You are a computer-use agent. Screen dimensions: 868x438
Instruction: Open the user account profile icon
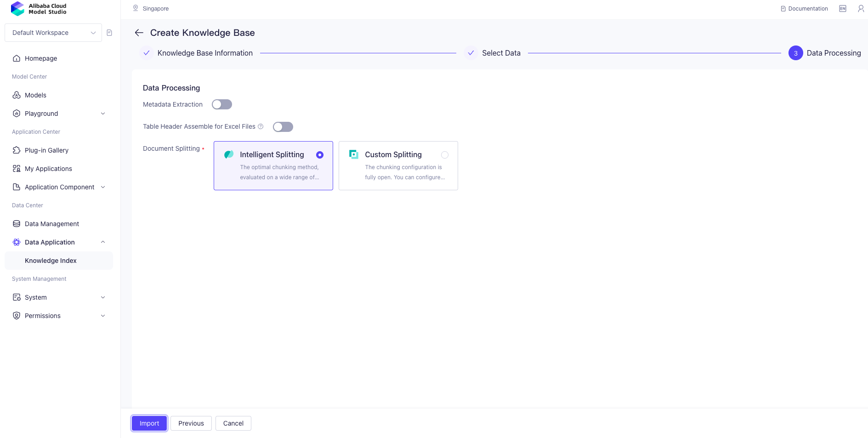click(x=861, y=9)
